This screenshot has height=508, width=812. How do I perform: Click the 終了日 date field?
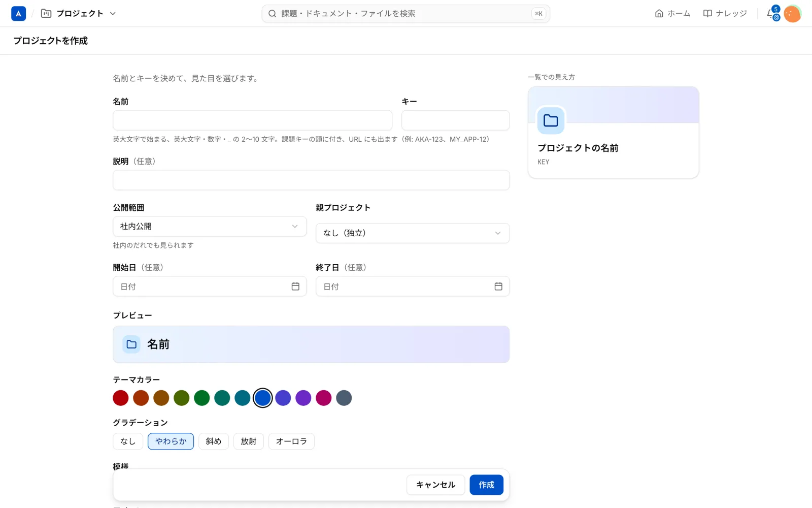tap(413, 287)
